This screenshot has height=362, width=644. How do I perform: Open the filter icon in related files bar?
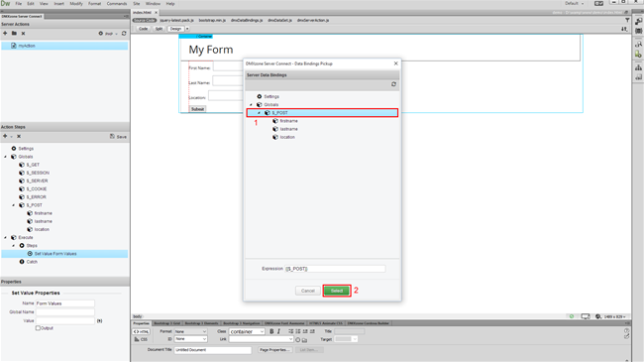[x=627, y=20]
